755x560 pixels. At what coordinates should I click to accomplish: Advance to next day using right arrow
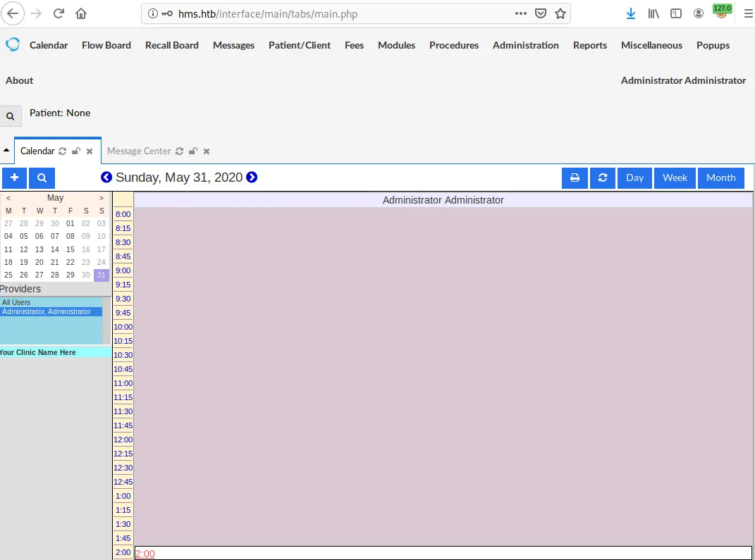(252, 178)
